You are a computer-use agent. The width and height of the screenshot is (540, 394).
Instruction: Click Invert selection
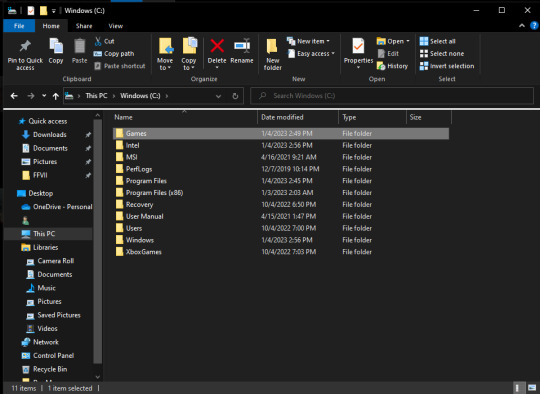tap(447, 66)
